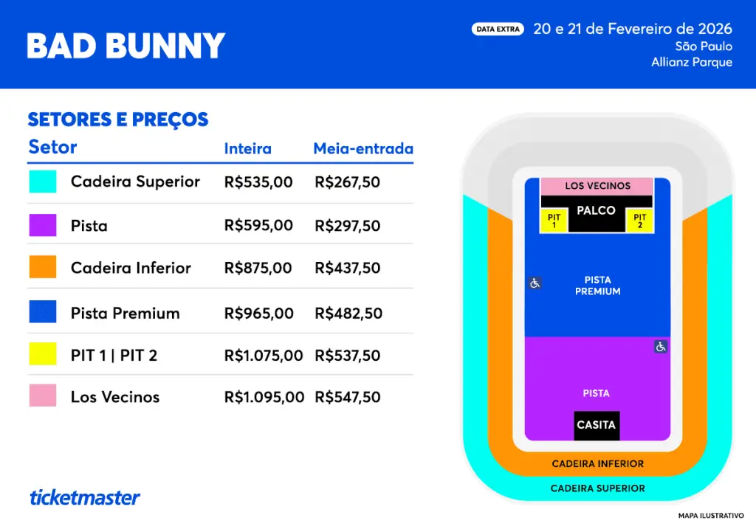This screenshot has width=756, height=532.
Task: Select the PIT 1 yellow box on the map
Action: 554,221
